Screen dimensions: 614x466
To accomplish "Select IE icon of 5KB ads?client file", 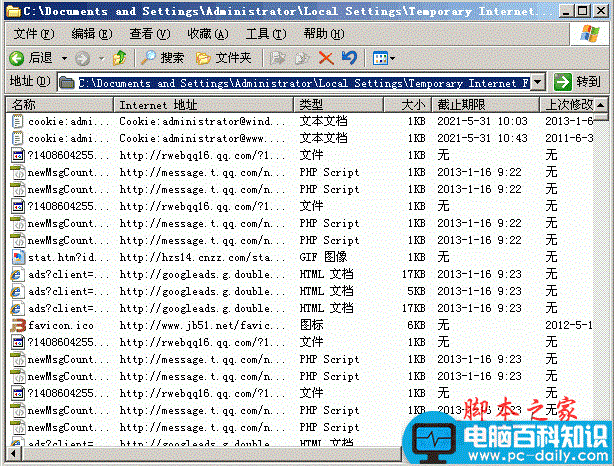I will click(x=16, y=291).
